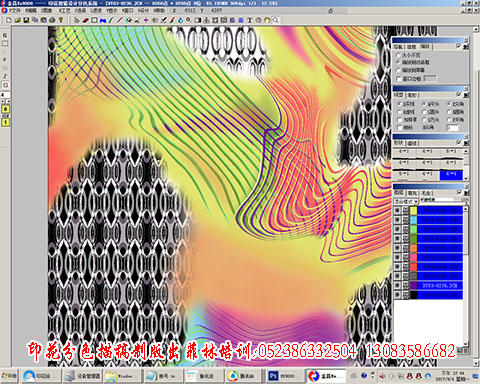Image resolution: width=480 pixels, height=384 pixels.
Task: Click the new document icon in toolbar
Action: [x=9, y=20]
